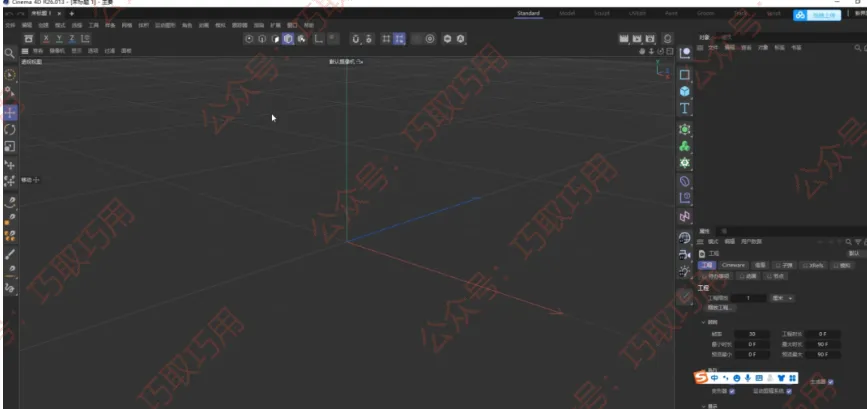Click the 工程缩放 value field

[748, 298]
